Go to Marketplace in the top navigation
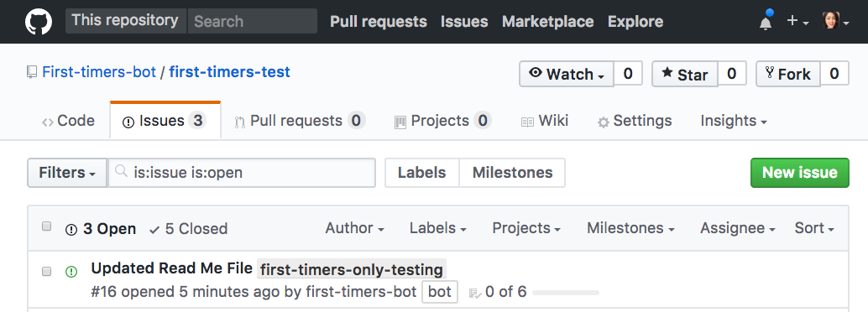Image resolution: width=868 pixels, height=312 pixels. tap(548, 22)
